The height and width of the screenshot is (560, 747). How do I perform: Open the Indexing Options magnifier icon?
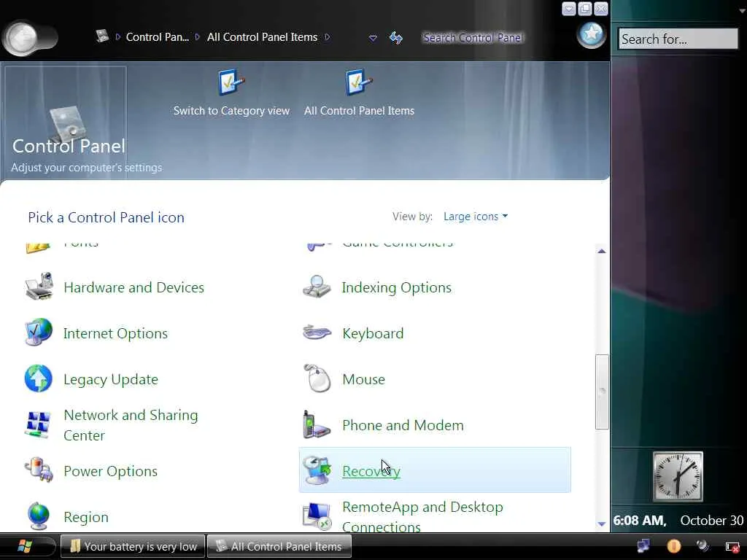coord(317,286)
